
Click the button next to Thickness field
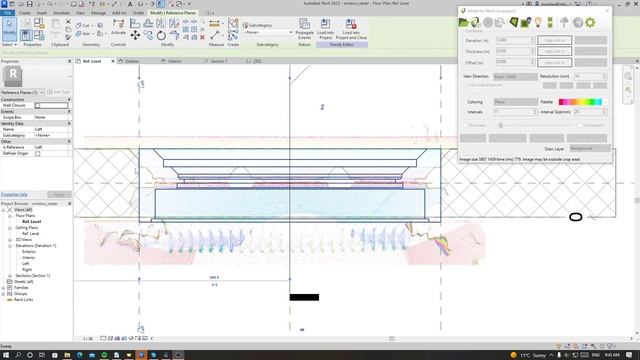554,51
